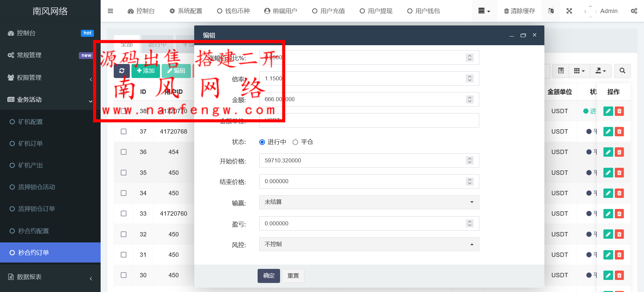Click the refresh button in table toolbar

121,71
